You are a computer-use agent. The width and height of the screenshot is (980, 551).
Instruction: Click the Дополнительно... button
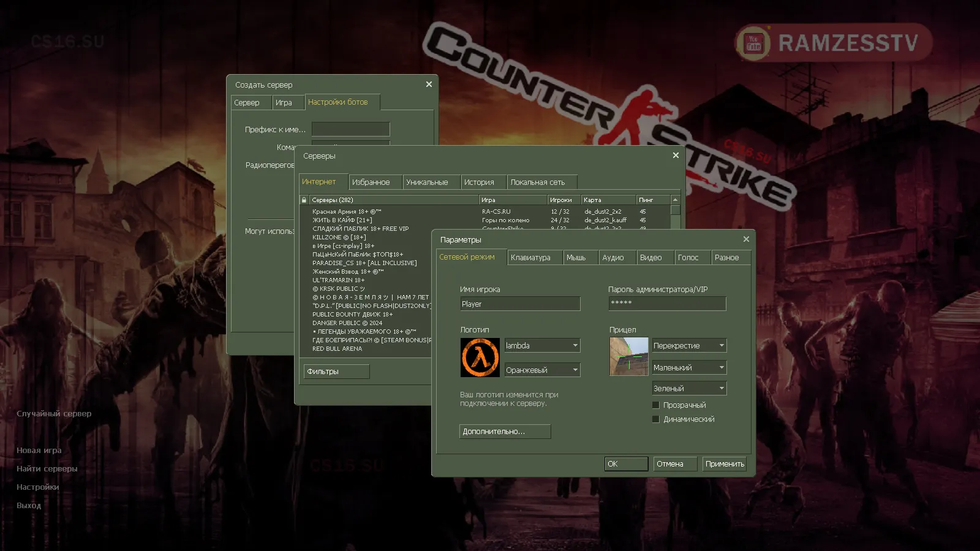tap(504, 432)
